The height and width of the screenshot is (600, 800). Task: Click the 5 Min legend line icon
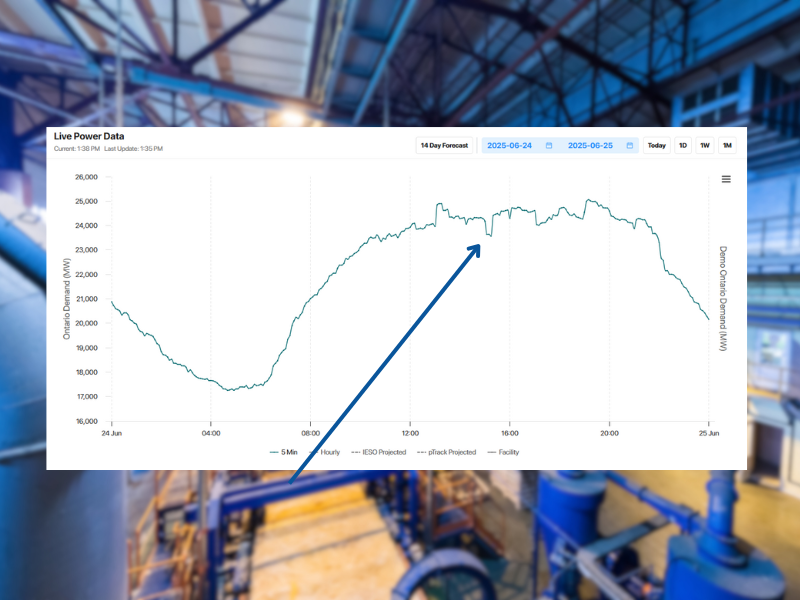point(273,452)
